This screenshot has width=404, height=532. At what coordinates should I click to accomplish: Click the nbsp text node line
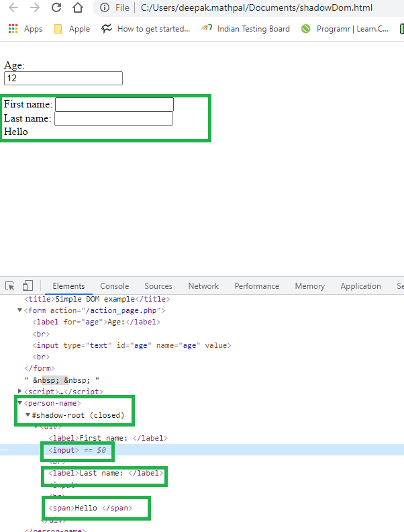(62, 380)
